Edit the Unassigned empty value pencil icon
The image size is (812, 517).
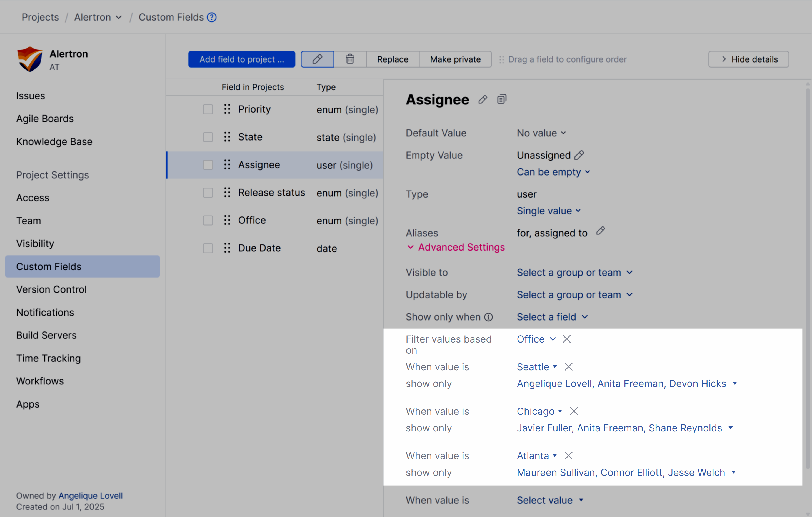(x=579, y=155)
